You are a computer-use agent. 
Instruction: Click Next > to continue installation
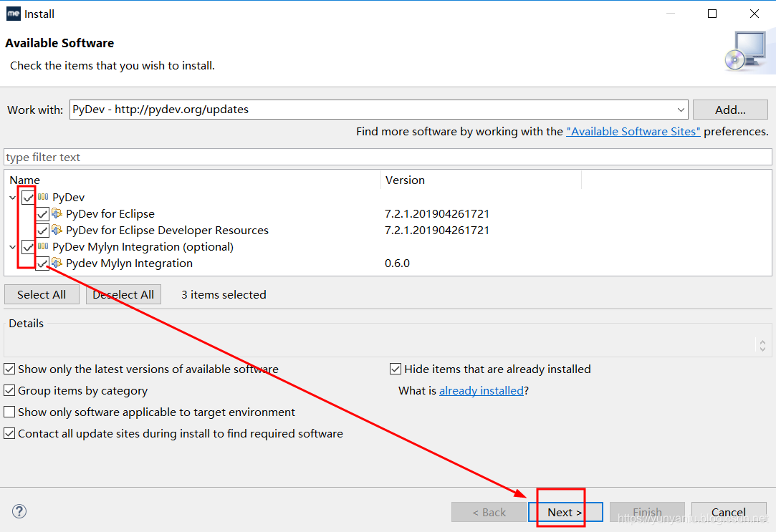565,512
